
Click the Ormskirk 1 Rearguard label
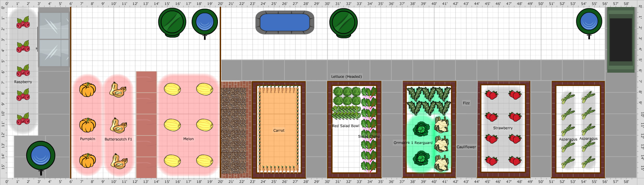tap(413, 143)
